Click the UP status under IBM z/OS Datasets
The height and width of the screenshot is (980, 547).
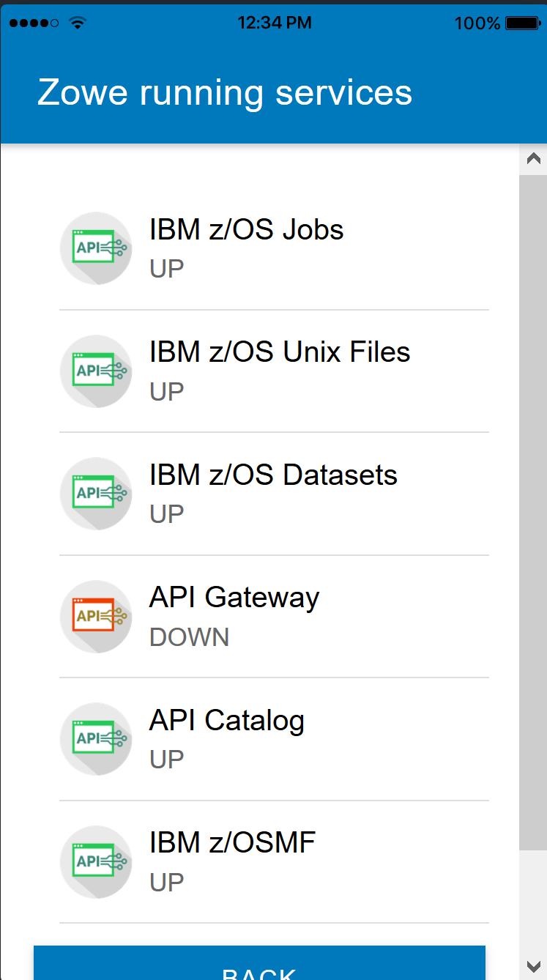pos(166,514)
